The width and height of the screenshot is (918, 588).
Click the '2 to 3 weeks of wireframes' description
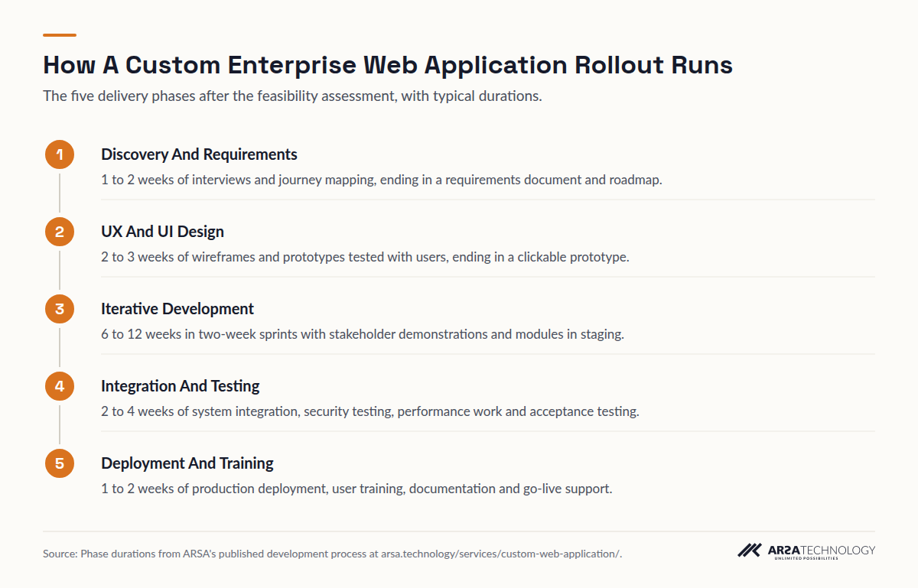pos(365,257)
